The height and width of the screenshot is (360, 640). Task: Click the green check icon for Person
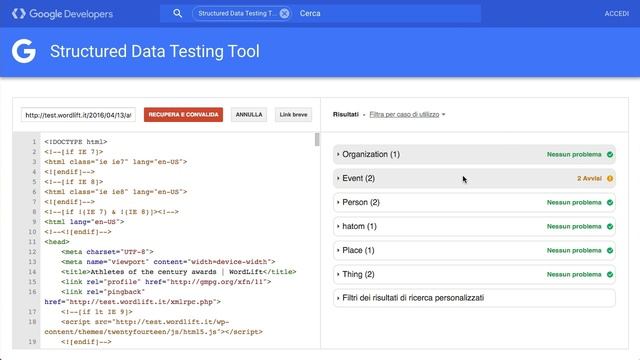click(x=610, y=202)
